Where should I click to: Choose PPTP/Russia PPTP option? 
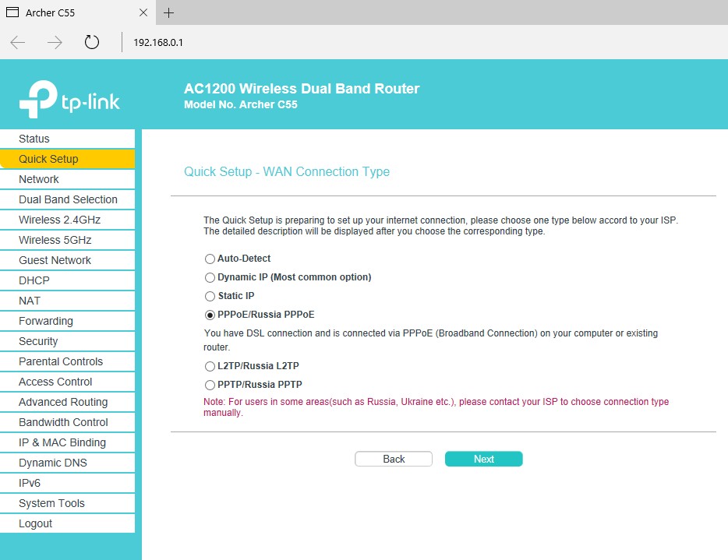point(210,385)
